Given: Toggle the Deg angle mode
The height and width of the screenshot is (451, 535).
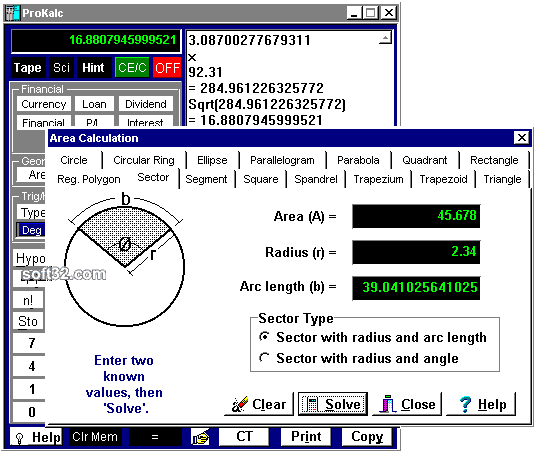Looking at the screenshot, I should [x=31, y=230].
